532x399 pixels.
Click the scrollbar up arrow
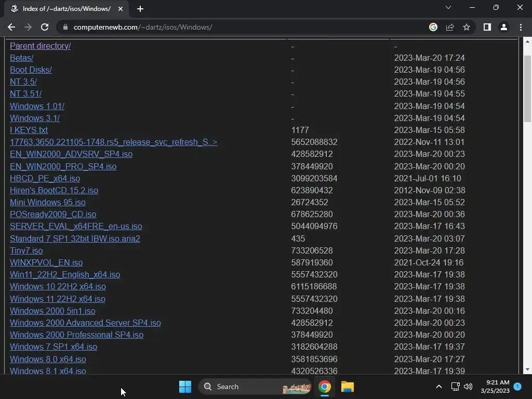(527, 42)
